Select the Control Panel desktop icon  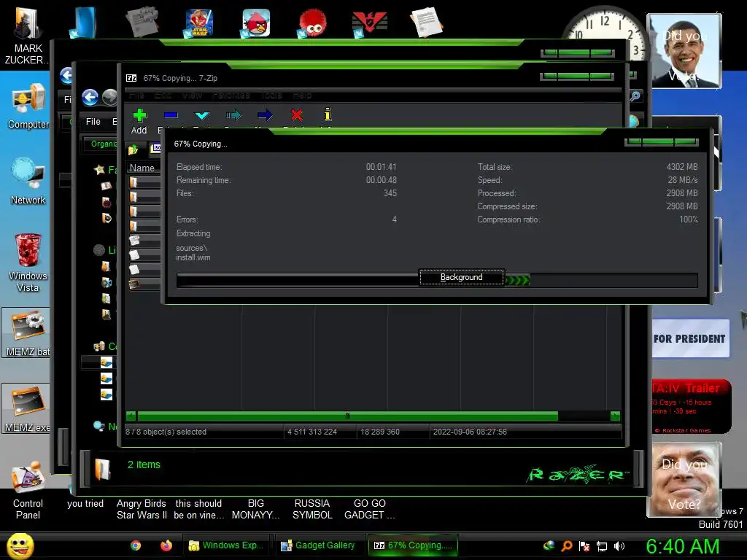[28, 491]
